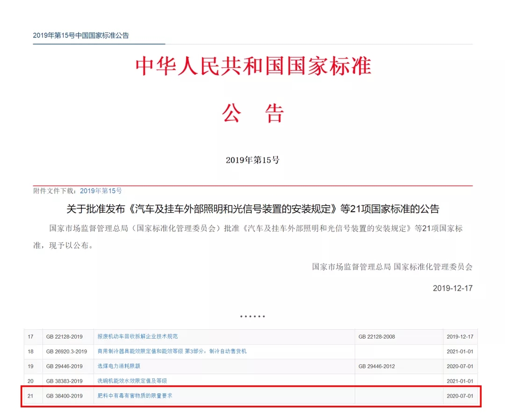Open the 洗碗机能效水效限定值及等级 link

click(132, 381)
